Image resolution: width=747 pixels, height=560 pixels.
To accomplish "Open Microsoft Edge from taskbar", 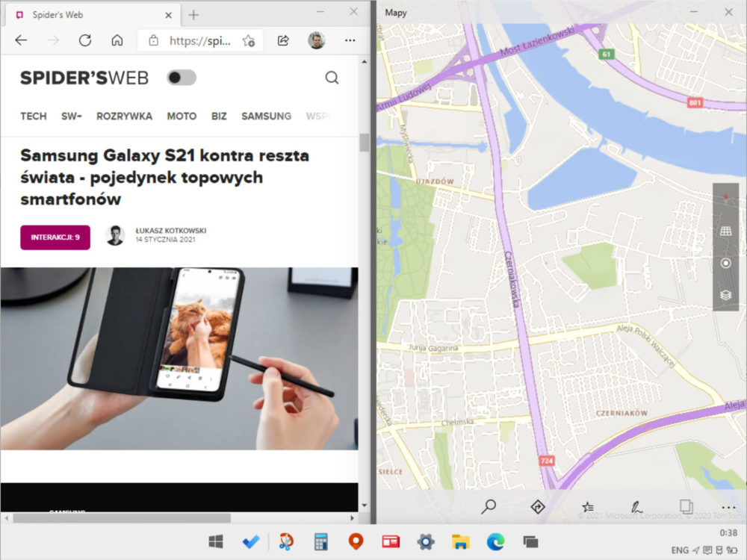I will (x=496, y=541).
